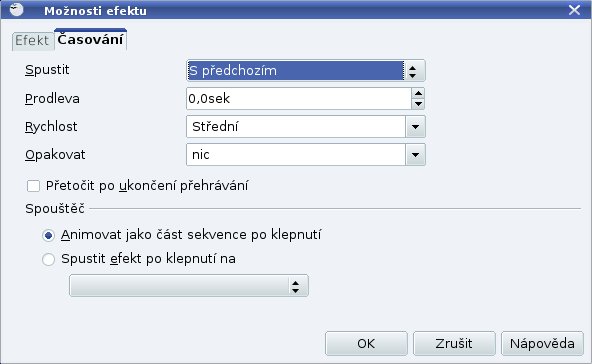592x364 pixels.
Task: Choose the Spustit efekt po klepnutí na option
Action: point(48,259)
